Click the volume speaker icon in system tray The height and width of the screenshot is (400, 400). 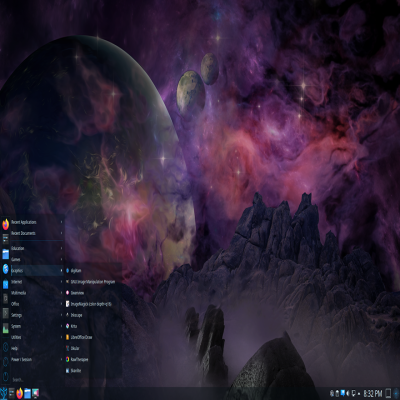pyautogui.click(x=348, y=393)
